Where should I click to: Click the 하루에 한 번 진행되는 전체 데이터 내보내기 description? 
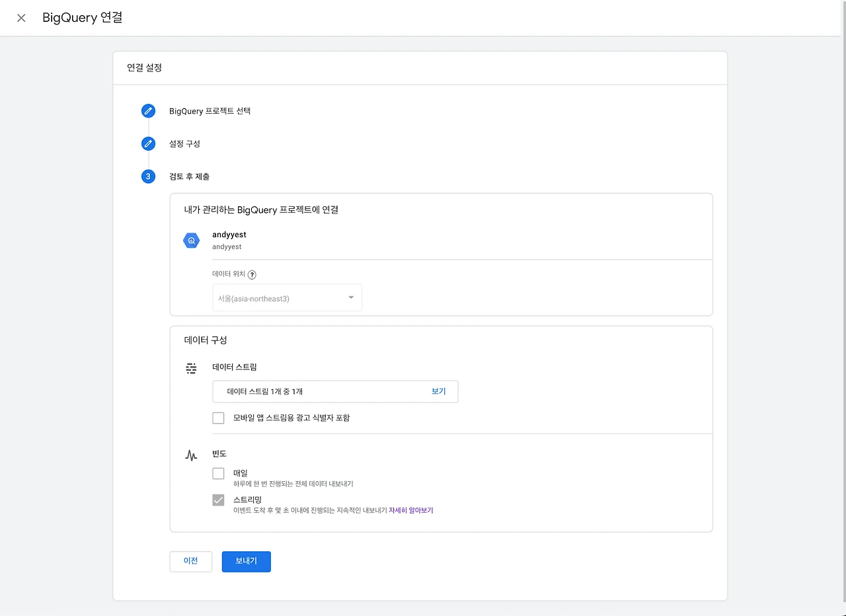(293, 484)
